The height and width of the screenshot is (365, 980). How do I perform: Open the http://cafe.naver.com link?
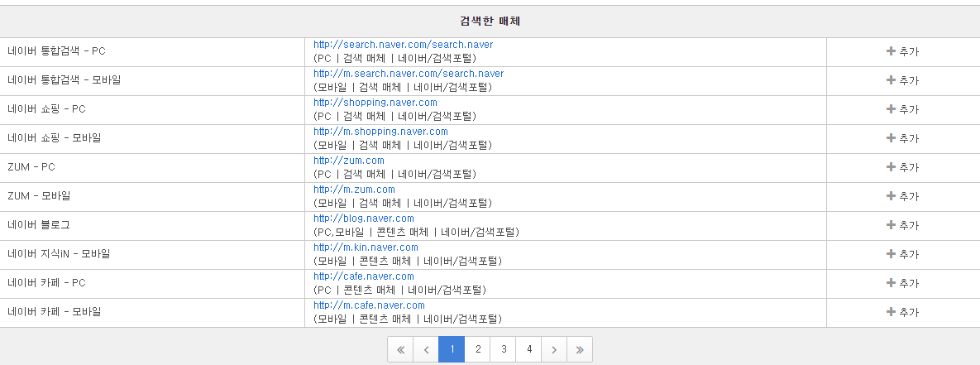pyautogui.click(x=364, y=276)
